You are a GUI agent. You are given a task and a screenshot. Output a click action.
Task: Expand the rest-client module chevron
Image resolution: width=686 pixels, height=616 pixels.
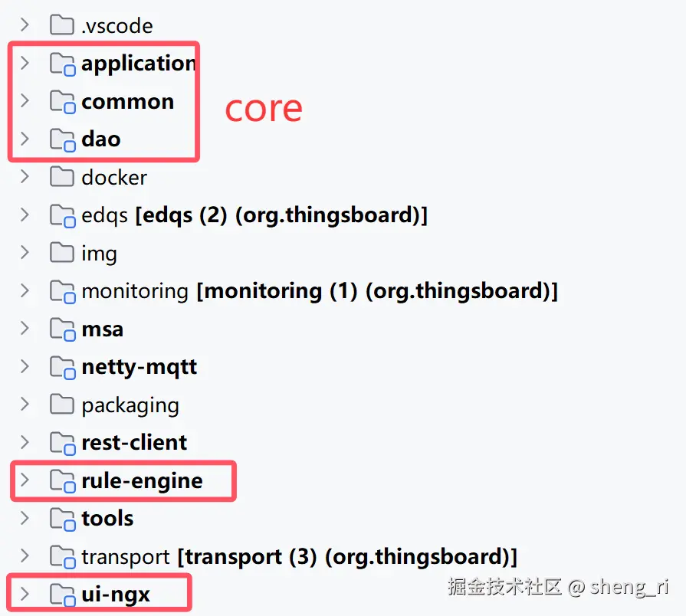[25, 442]
